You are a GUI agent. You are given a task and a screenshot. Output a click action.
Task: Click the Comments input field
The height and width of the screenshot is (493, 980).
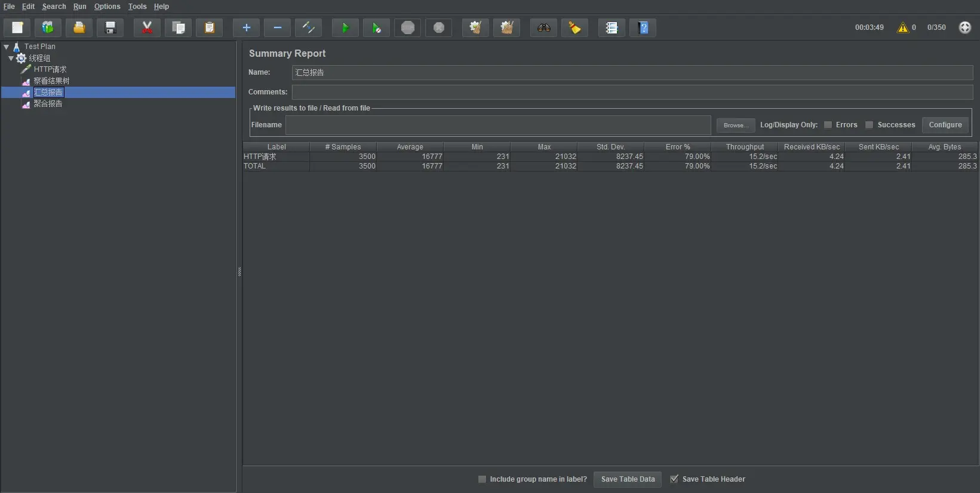coord(632,92)
